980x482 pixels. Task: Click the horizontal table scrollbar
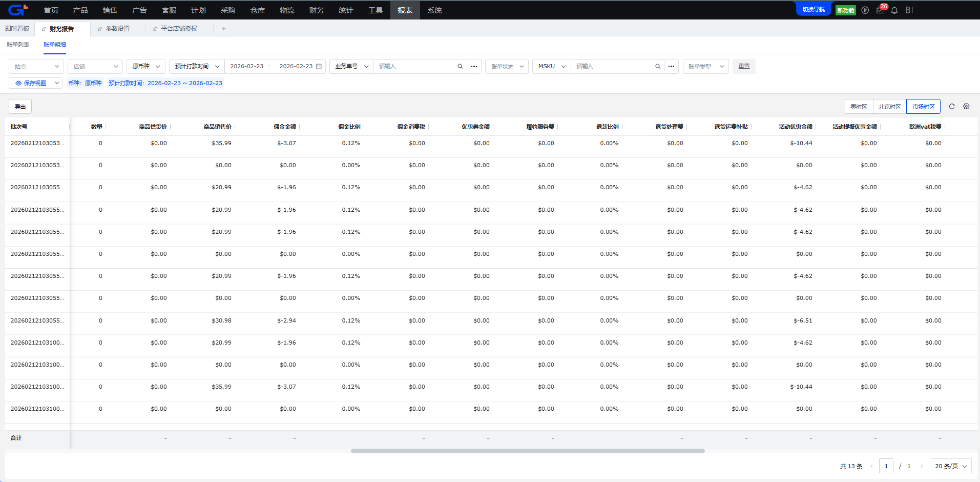528,451
